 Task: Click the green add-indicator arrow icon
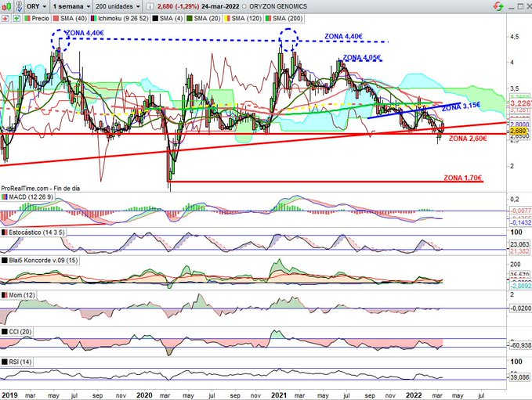tap(16, 18)
